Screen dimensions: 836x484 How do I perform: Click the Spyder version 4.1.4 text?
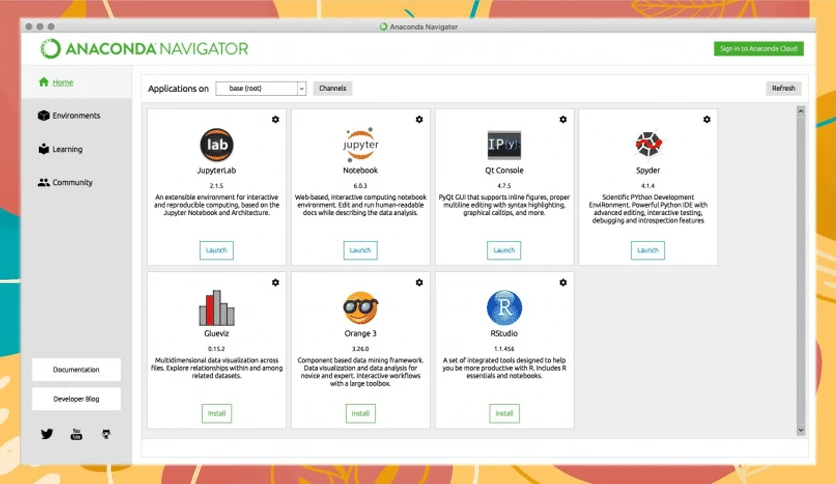(648, 185)
